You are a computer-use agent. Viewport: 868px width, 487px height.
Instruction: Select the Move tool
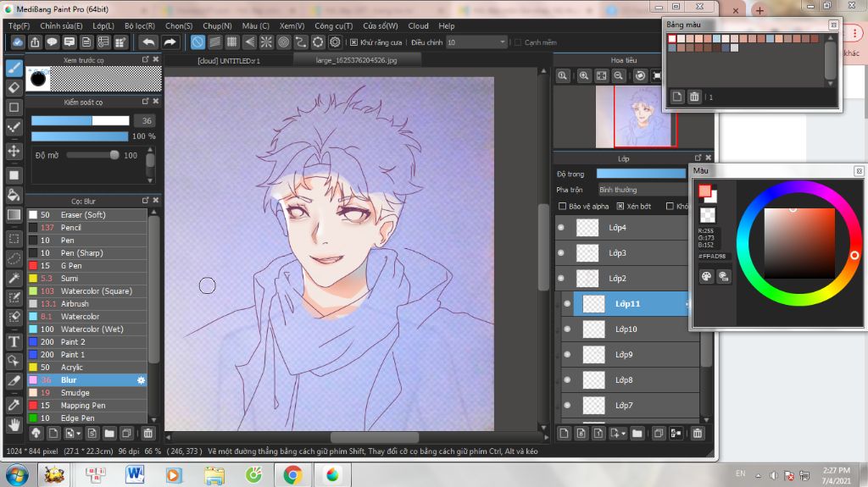[x=14, y=151]
